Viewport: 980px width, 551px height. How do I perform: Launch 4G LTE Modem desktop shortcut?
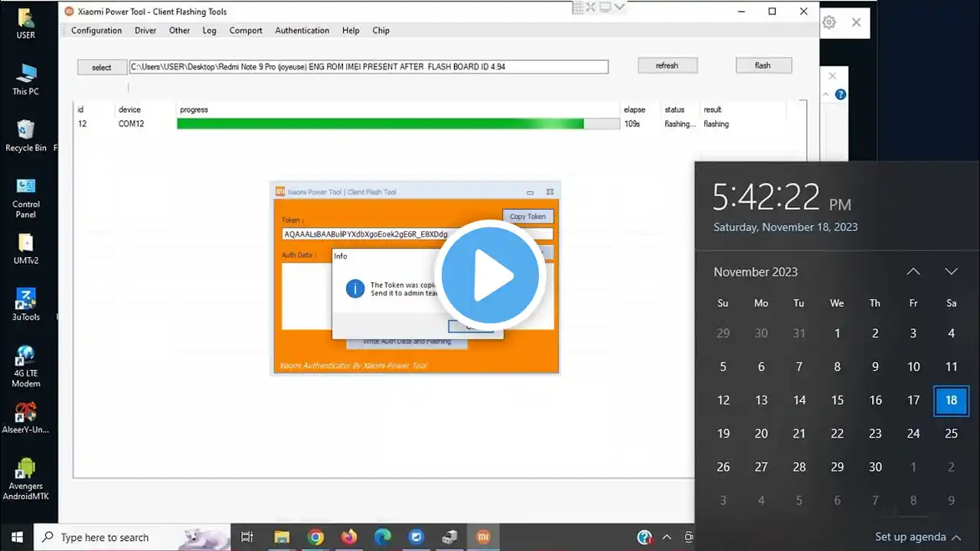tap(25, 367)
